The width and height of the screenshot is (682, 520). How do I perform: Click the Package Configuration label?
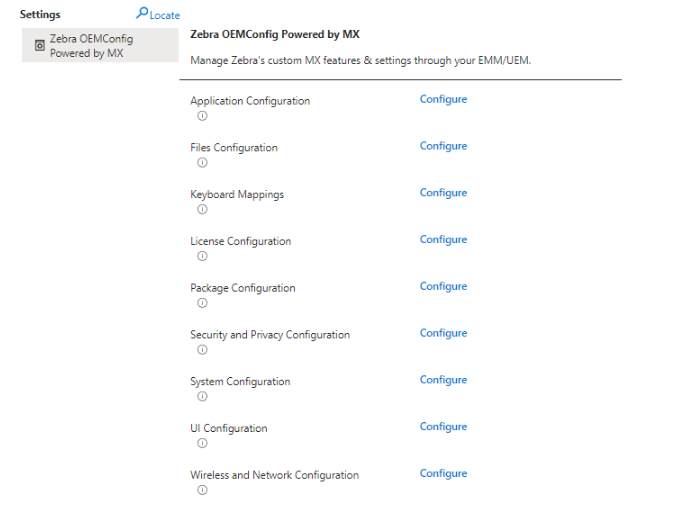point(243,288)
